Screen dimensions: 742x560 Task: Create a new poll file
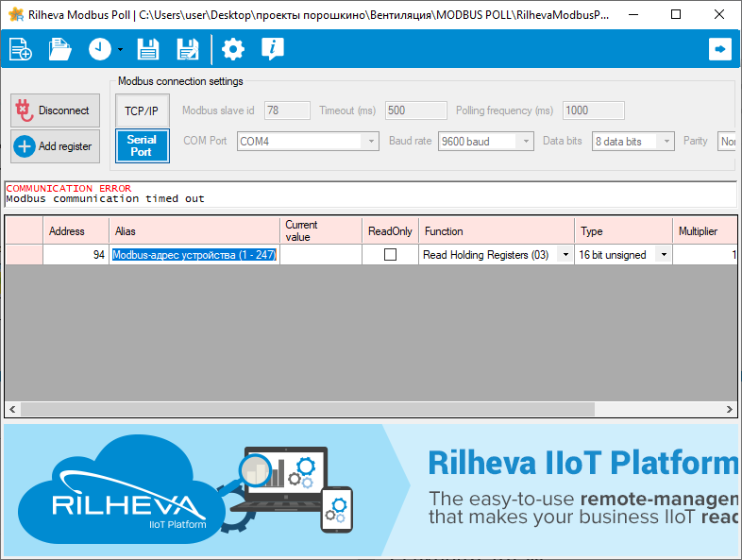[x=20, y=50]
